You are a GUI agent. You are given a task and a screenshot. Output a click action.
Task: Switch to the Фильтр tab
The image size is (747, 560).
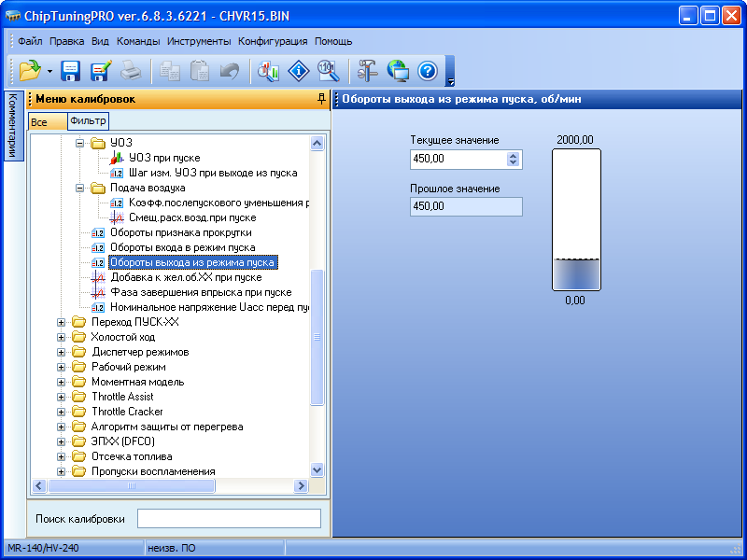88,121
